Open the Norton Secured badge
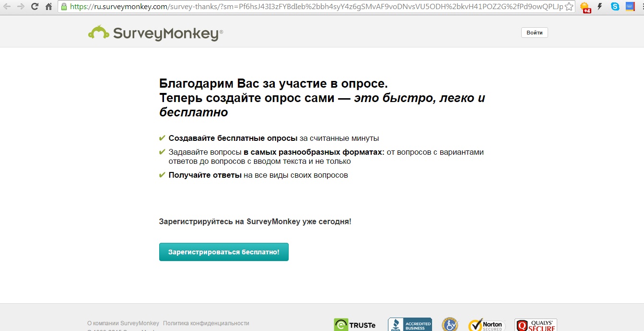The height and width of the screenshot is (331, 644). pyautogui.click(x=487, y=325)
